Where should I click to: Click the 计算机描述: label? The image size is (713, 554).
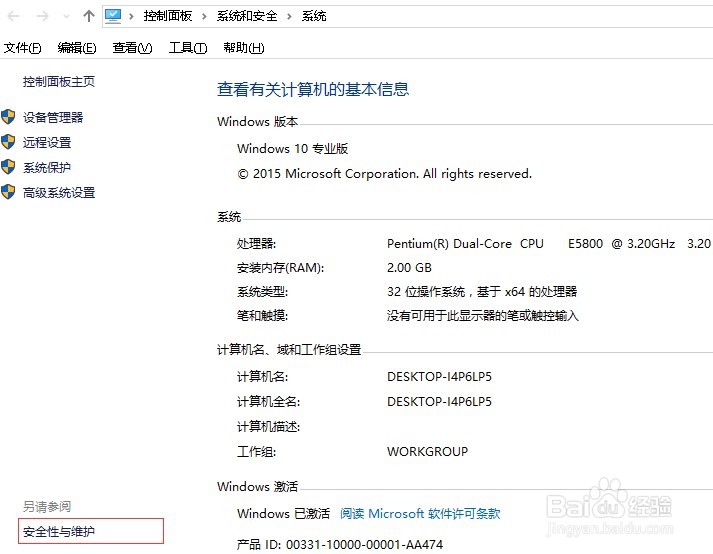point(268,427)
